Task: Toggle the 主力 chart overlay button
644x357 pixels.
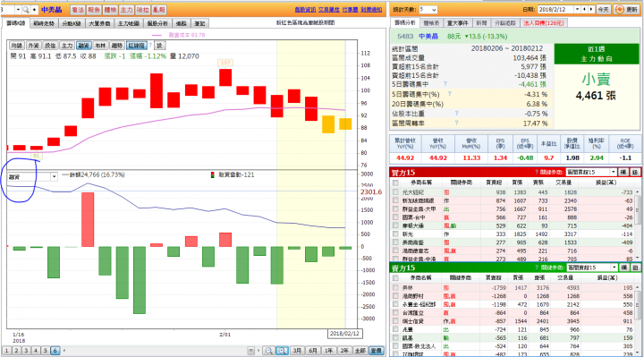Action: 67,46
